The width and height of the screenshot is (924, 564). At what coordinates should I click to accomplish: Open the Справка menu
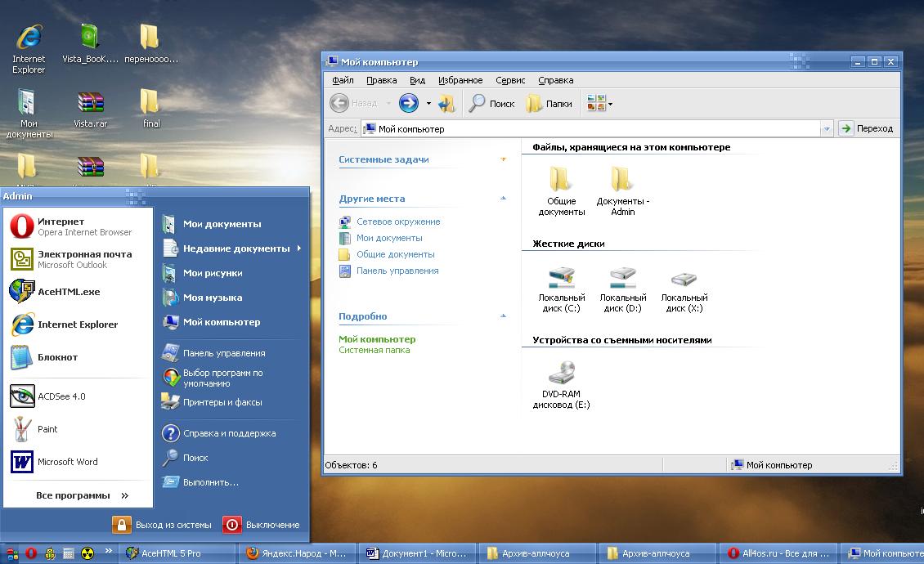tap(556, 80)
